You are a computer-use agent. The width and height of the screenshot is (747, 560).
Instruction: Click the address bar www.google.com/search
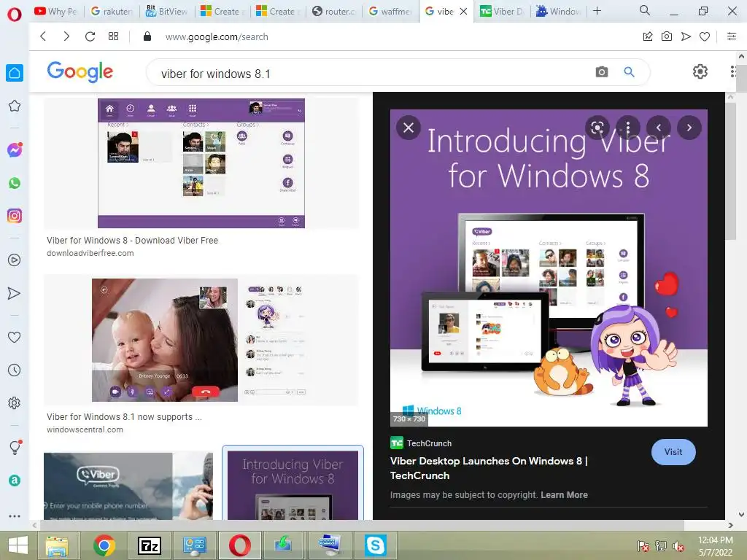coord(217,36)
